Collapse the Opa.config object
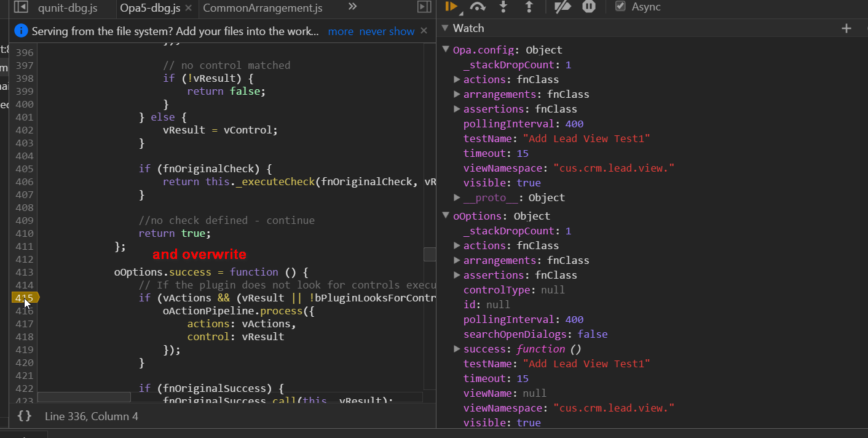This screenshot has width=868, height=438. coord(446,50)
